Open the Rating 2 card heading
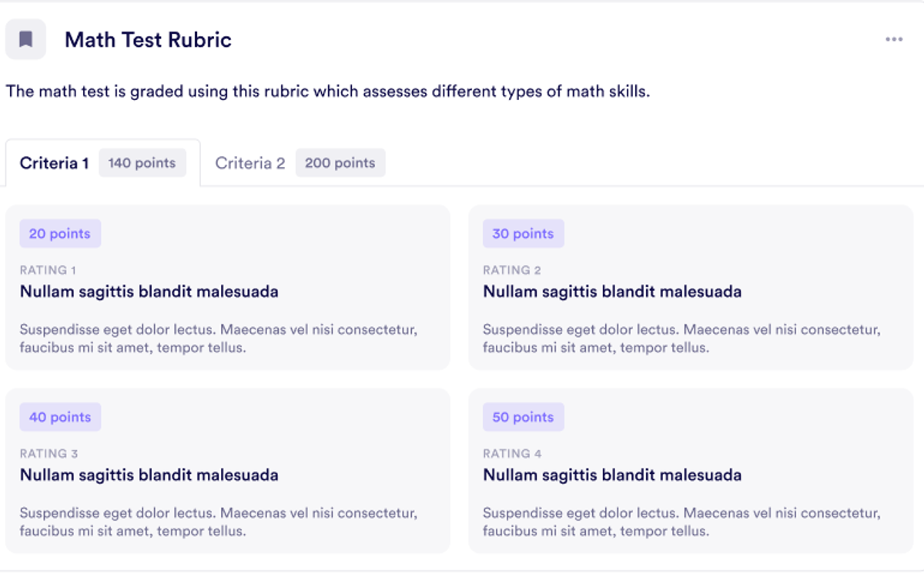Image resolution: width=924 pixels, height=584 pixels. tap(612, 292)
